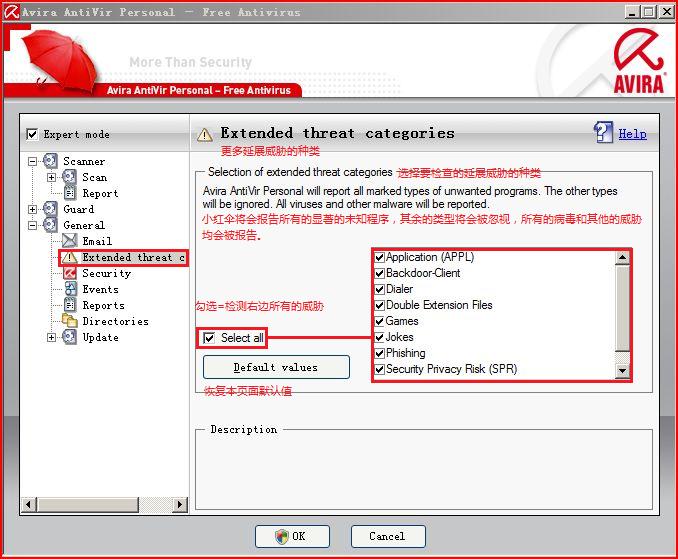
Task: Select Guard in the tree
Action: click(x=78, y=209)
